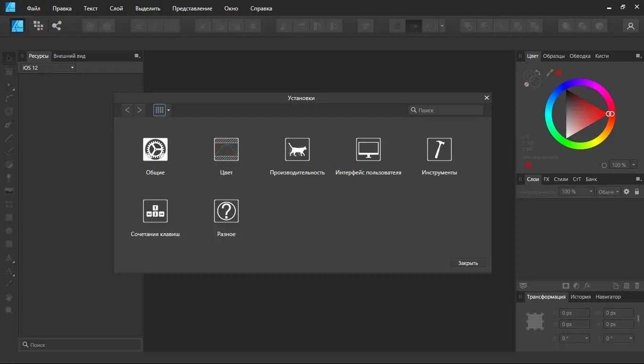Open the Разное preferences section
The image size is (644, 364).
226,218
